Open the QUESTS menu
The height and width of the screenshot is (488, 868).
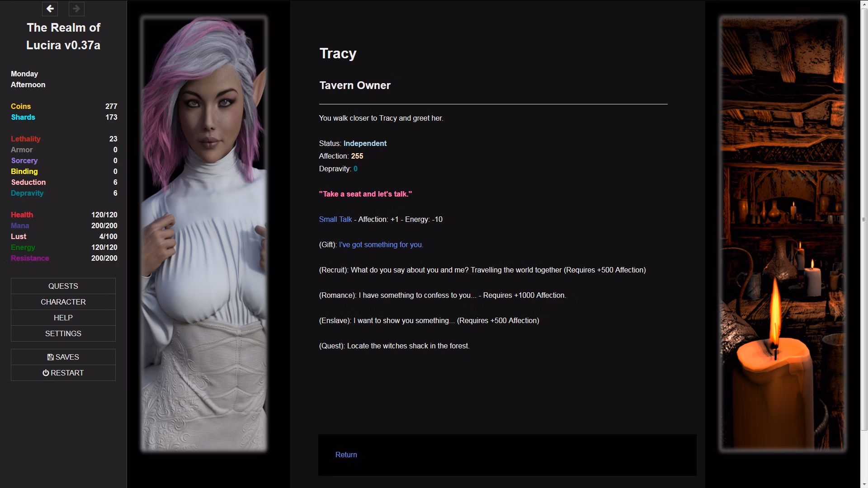[63, 286]
